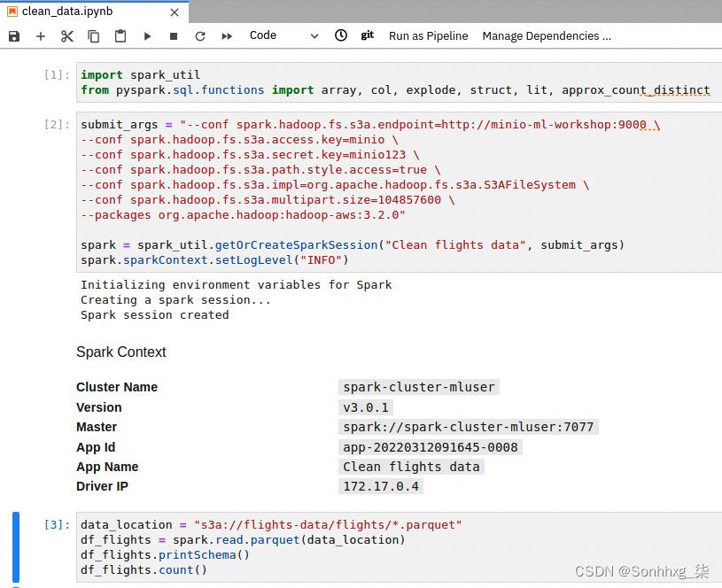
Task: Click the notebook icon on the tab
Action: pyautogui.click(x=12, y=12)
